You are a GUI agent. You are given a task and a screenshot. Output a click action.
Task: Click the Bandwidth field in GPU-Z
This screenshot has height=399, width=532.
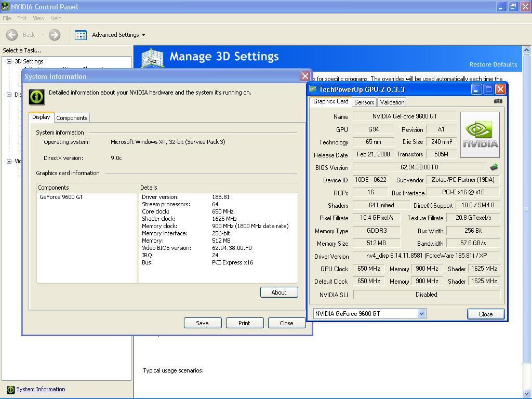point(473,243)
